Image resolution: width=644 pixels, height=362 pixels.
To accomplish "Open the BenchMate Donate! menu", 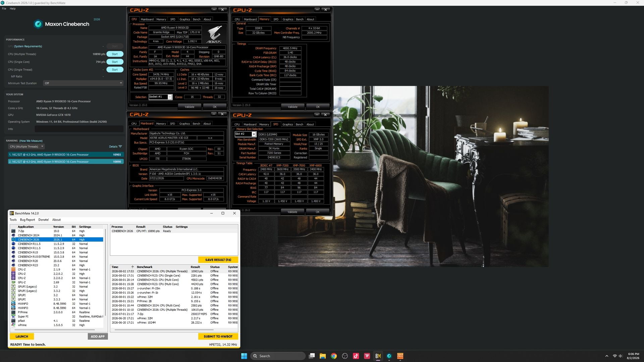I will [x=44, y=220].
